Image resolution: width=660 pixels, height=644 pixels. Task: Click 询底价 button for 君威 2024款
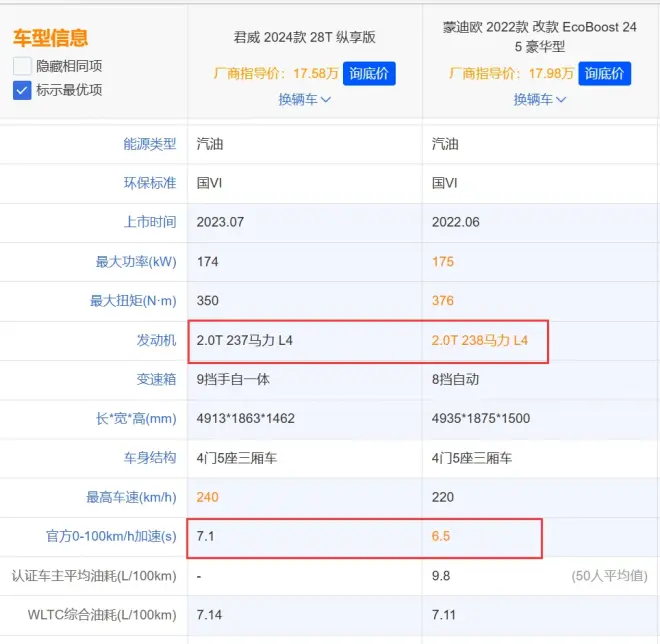point(369,74)
